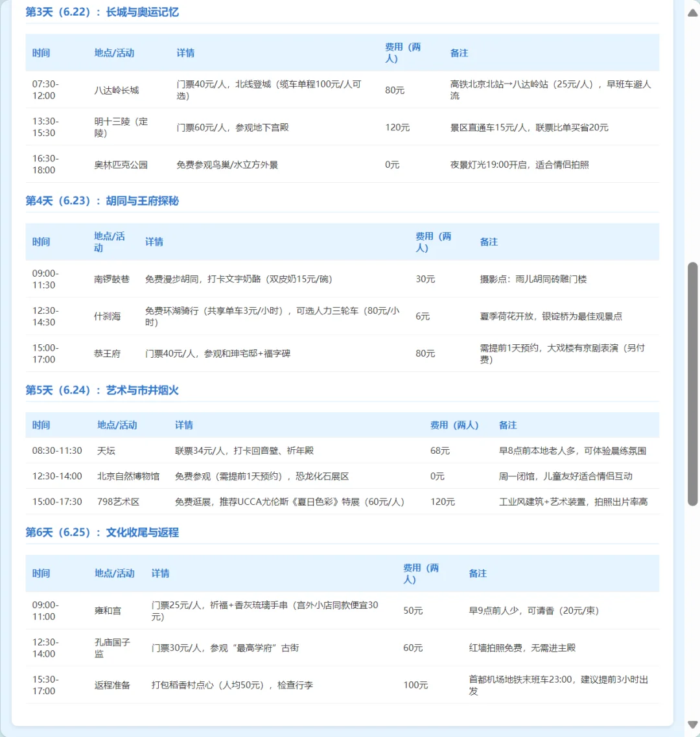Click the 什刹海 cell

[107, 316]
